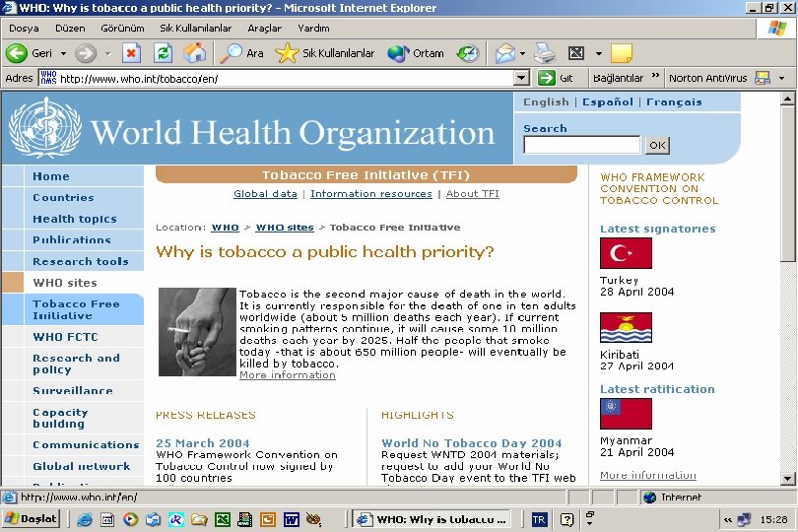The image size is (798, 532).
Task: Open language bar options arrow
Action: pyautogui.click(x=590, y=523)
